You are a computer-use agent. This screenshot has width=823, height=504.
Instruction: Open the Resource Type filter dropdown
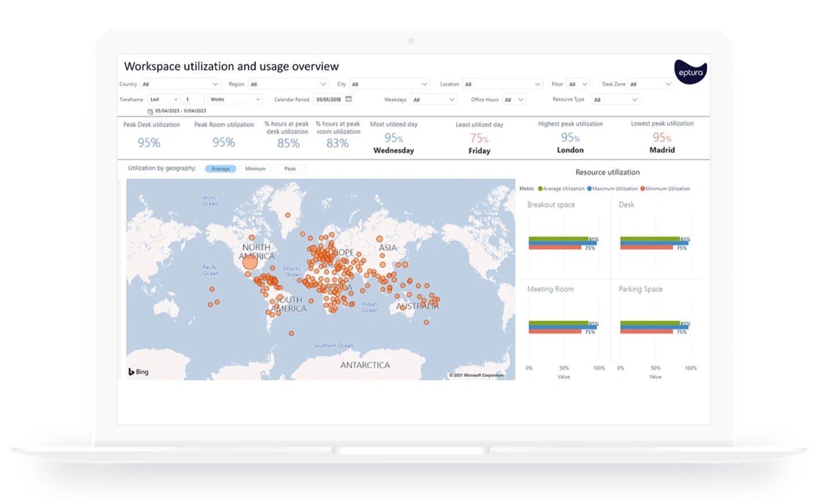616,100
